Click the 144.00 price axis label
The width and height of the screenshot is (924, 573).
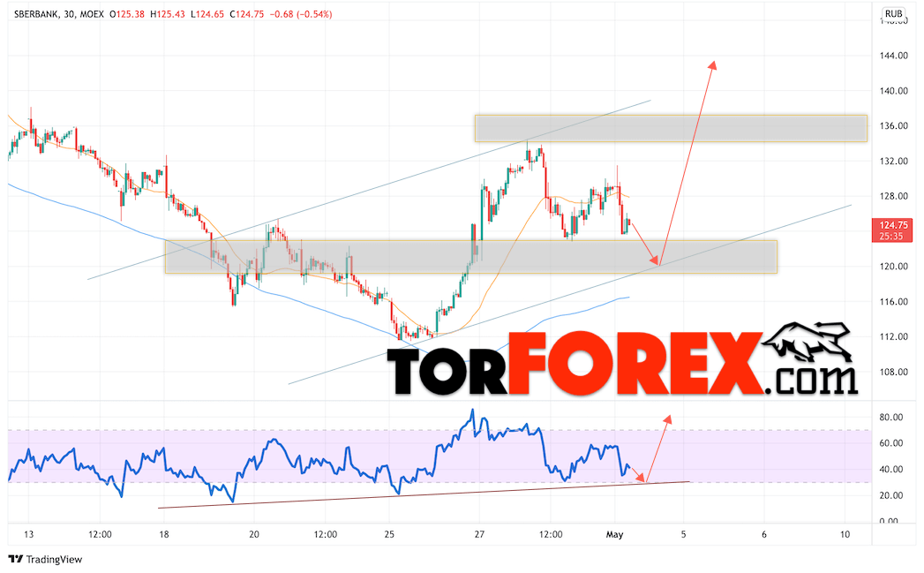tap(893, 56)
